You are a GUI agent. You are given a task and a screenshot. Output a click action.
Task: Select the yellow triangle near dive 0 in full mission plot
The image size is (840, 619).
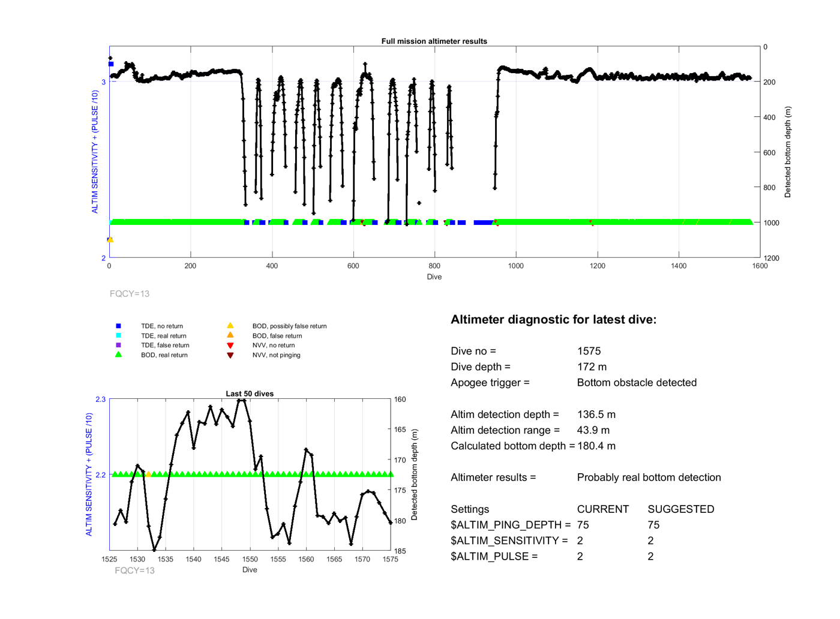pyautogui.click(x=110, y=240)
